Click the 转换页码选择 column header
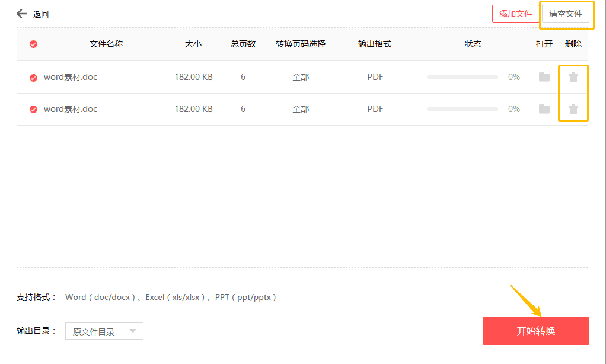 tap(301, 44)
